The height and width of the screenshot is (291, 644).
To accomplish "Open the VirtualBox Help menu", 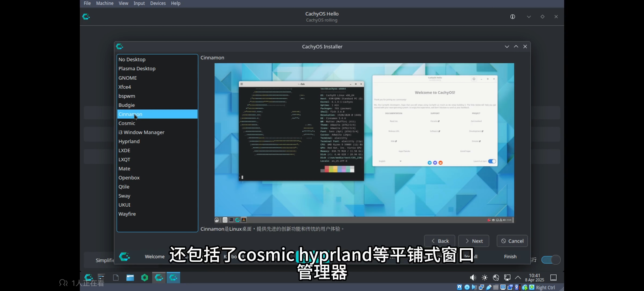I will (176, 3).
